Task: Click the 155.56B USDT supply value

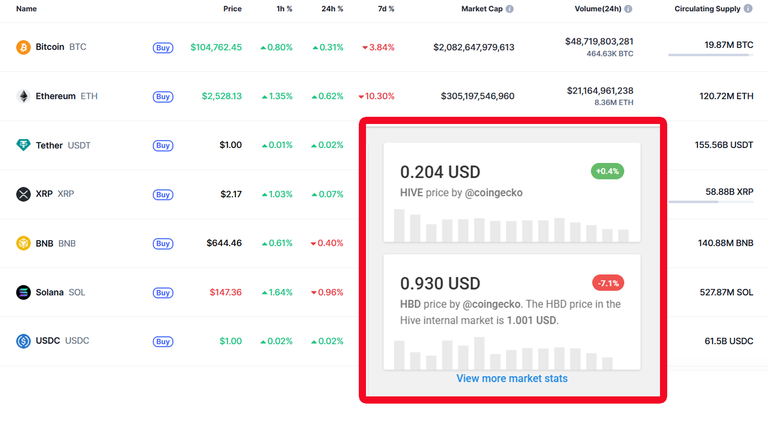Action: click(724, 145)
